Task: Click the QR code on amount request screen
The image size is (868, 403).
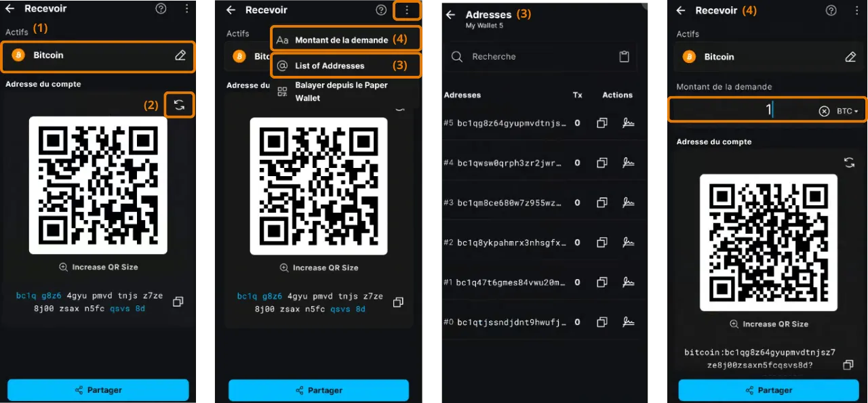Action: (x=768, y=242)
